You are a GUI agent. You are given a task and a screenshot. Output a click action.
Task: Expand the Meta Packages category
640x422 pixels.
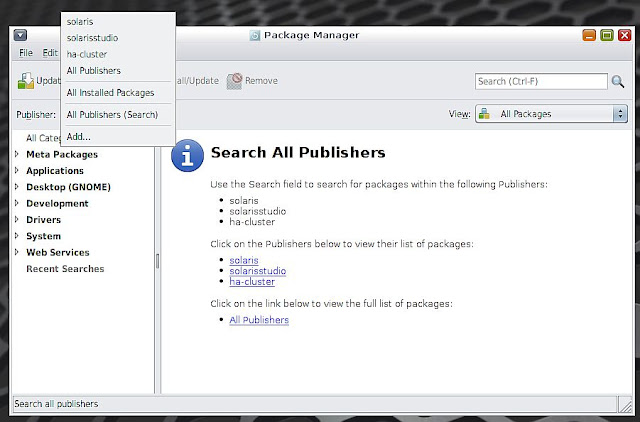point(17,154)
